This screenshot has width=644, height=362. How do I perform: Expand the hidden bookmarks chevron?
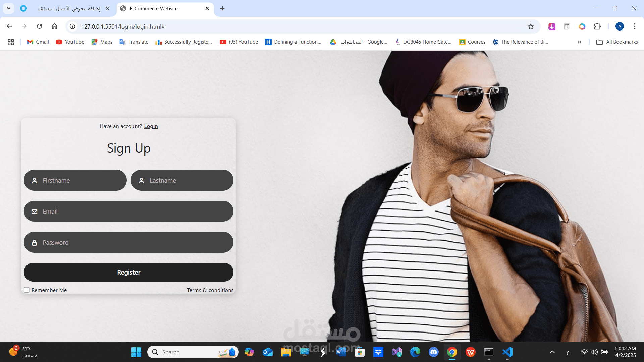pos(579,42)
